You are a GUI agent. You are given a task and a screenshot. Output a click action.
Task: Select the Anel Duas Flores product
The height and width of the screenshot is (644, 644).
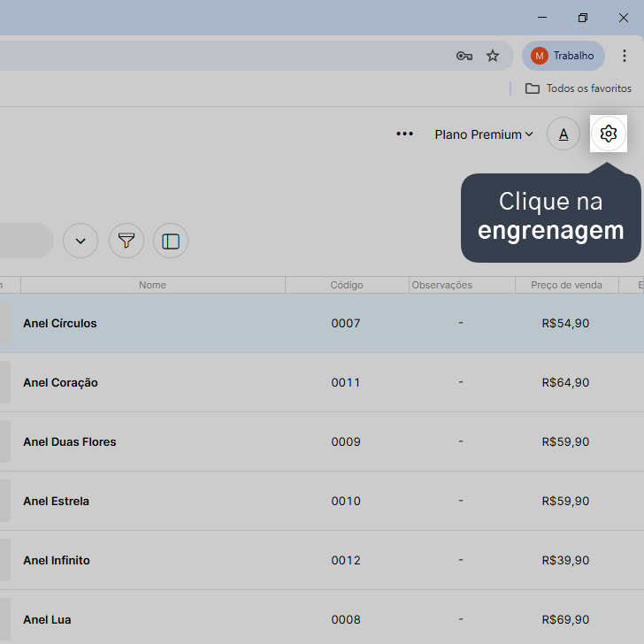click(x=70, y=442)
